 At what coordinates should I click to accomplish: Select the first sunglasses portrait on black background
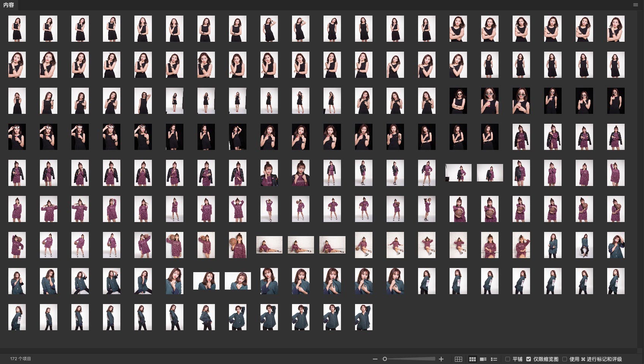click(x=458, y=101)
